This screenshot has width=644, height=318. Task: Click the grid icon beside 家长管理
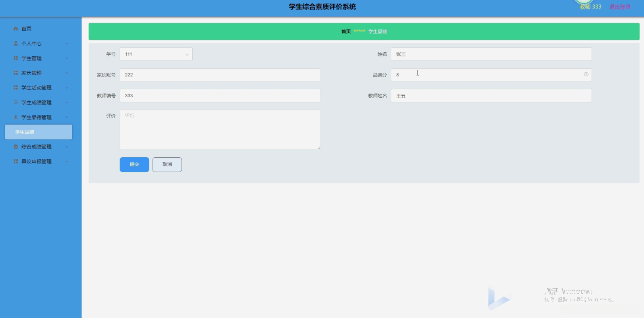(x=16, y=73)
